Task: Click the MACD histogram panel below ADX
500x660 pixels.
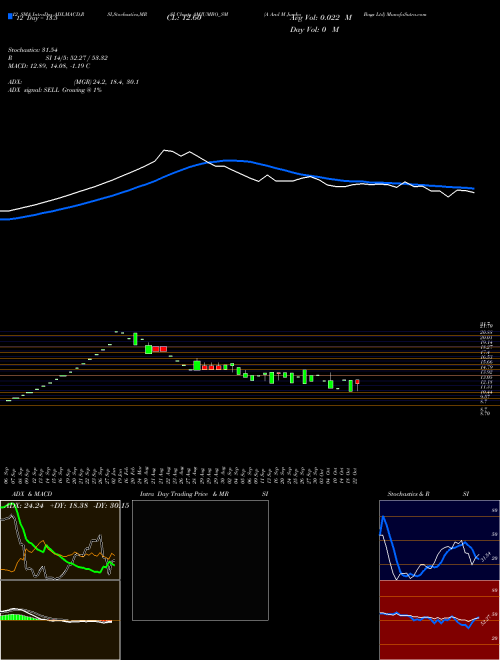Action: pos(60,620)
